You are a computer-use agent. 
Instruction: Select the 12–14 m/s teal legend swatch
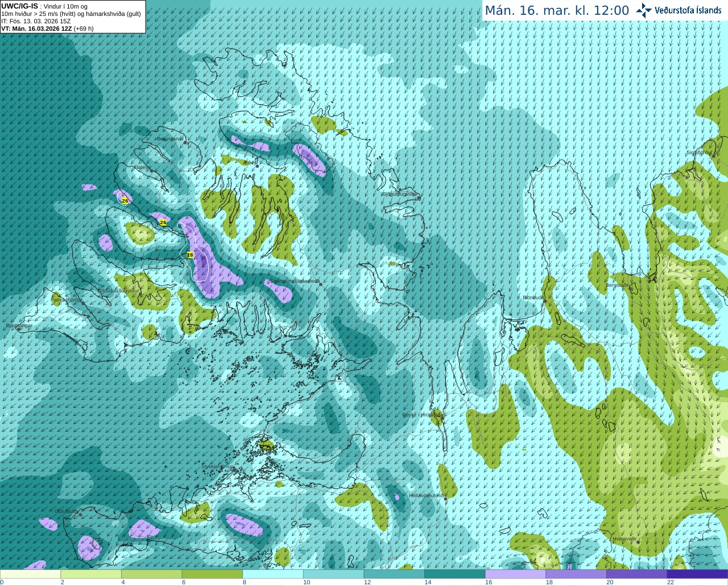[394, 574]
